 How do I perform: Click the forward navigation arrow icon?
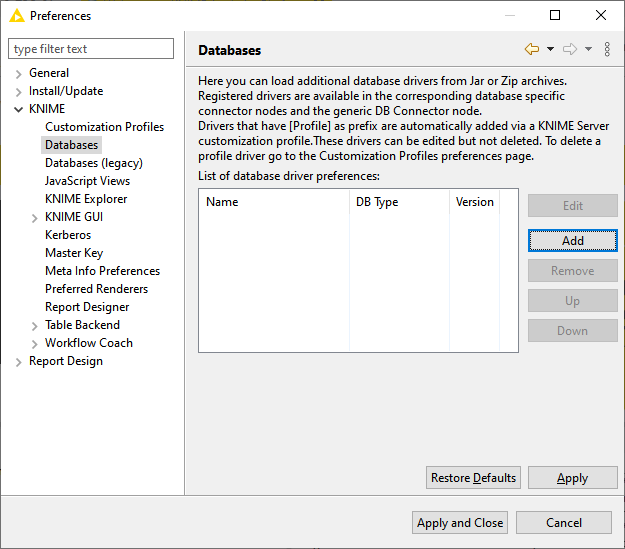[570, 49]
